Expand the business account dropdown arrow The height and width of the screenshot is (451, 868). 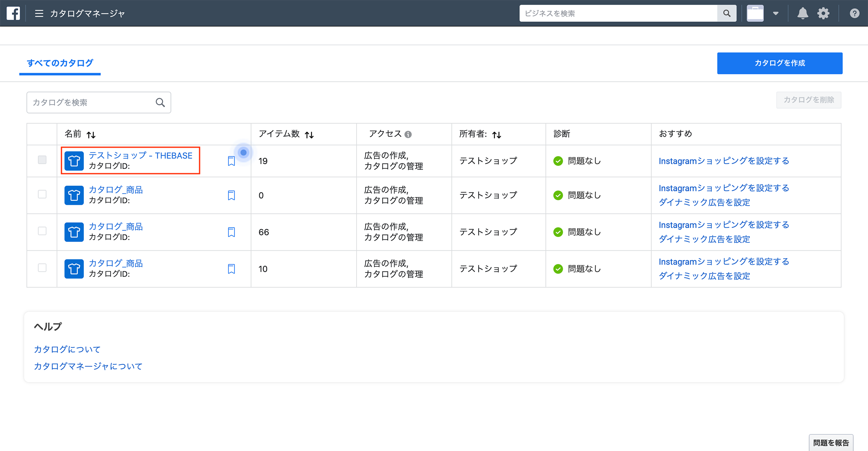click(x=776, y=14)
